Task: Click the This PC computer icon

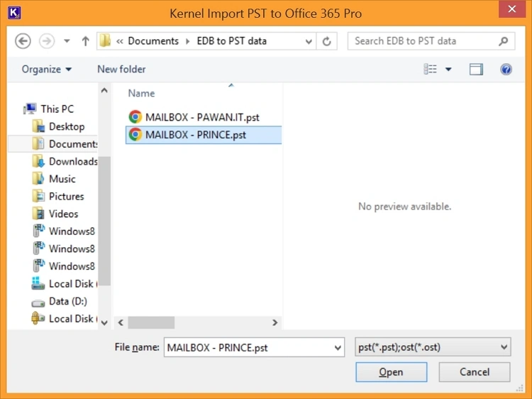Action: point(30,109)
